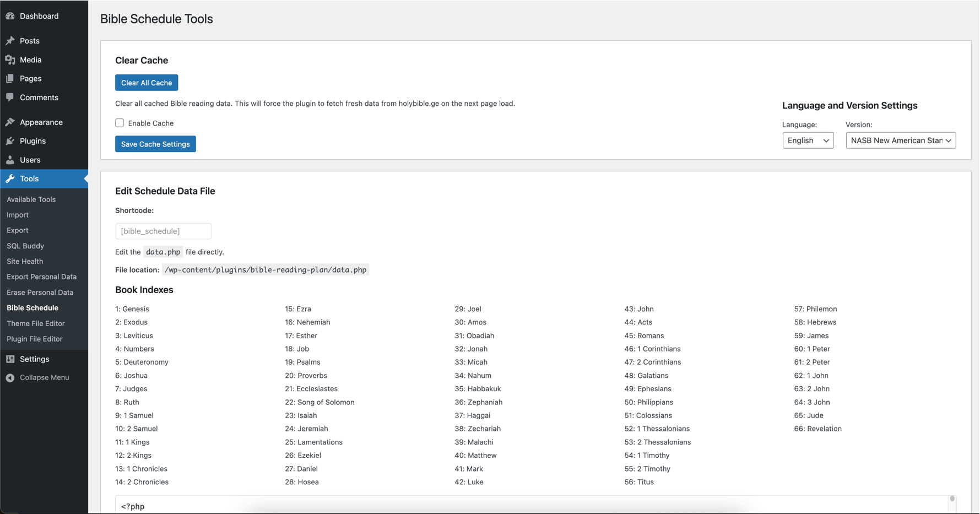Click the '28: Hosea' book index
The width and height of the screenshot is (980, 514).
point(302,482)
